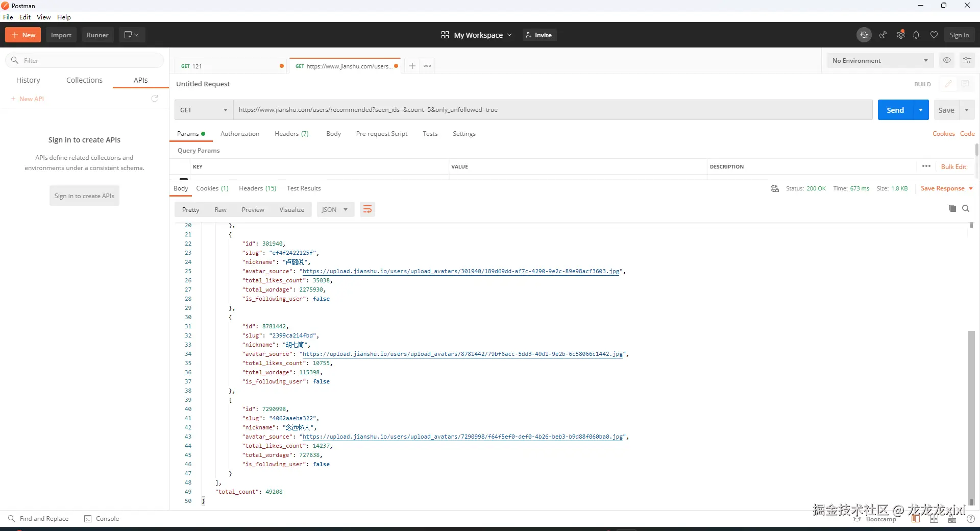
Task: Open the Console
Action: (102, 519)
